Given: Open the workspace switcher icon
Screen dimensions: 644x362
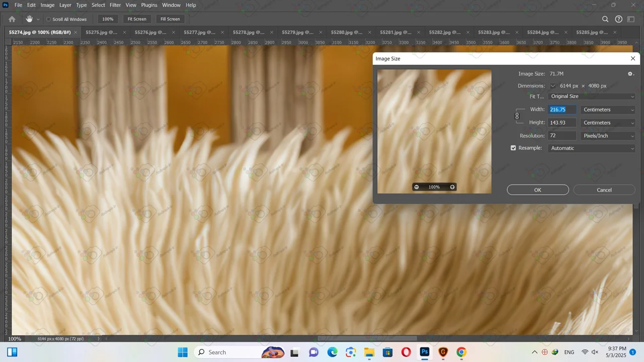Looking at the screenshot, I should point(631,19).
